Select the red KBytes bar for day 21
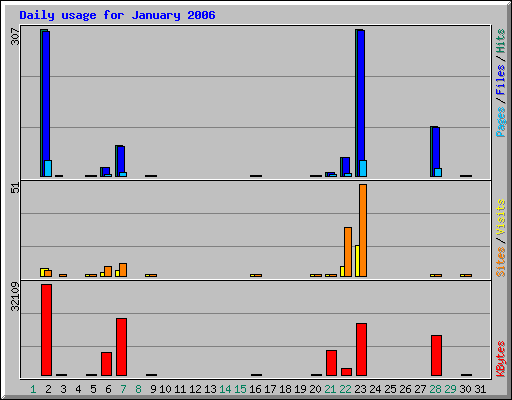The image size is (512, 400). tap(331, 363)
